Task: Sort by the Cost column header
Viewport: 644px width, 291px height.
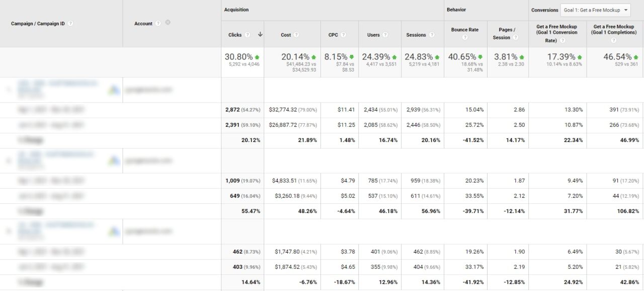Action: 286,35
